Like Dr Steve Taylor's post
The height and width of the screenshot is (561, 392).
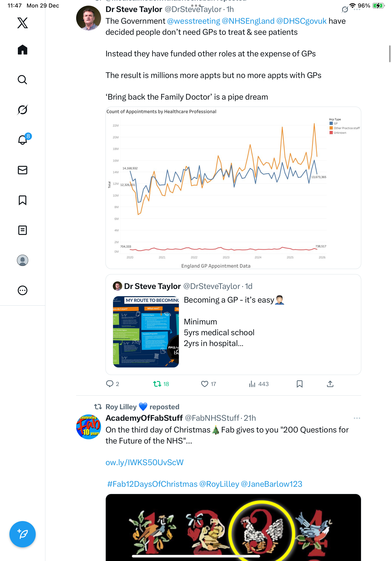click(x=204, y=384)
